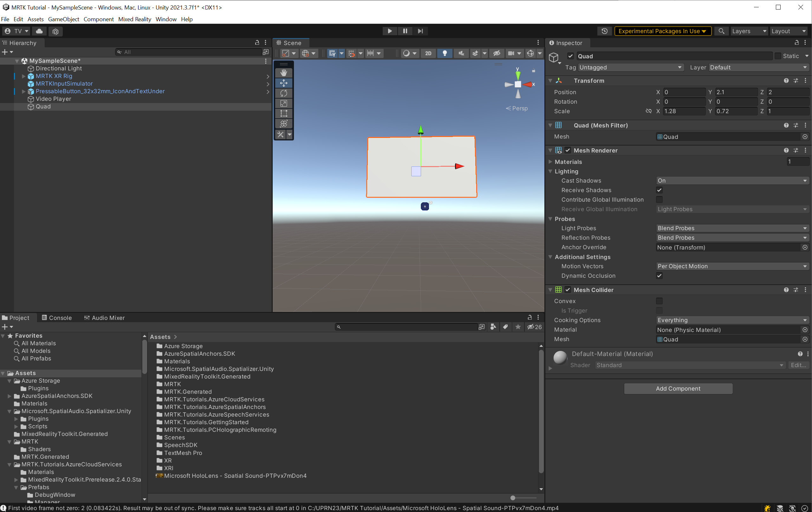
Task: Open Experimental Packages In Use button
Action: coord(662,31)
